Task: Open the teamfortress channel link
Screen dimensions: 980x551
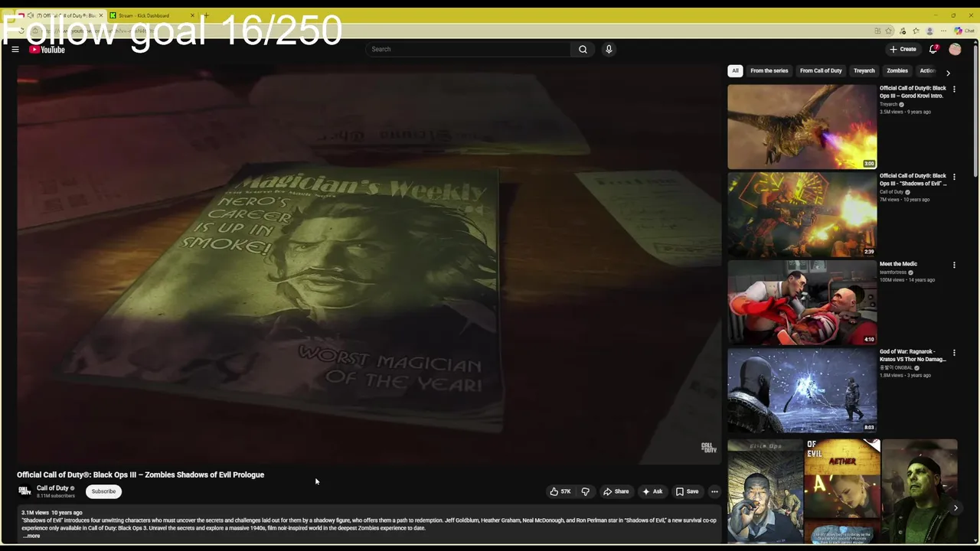Action: click(893, 272)
